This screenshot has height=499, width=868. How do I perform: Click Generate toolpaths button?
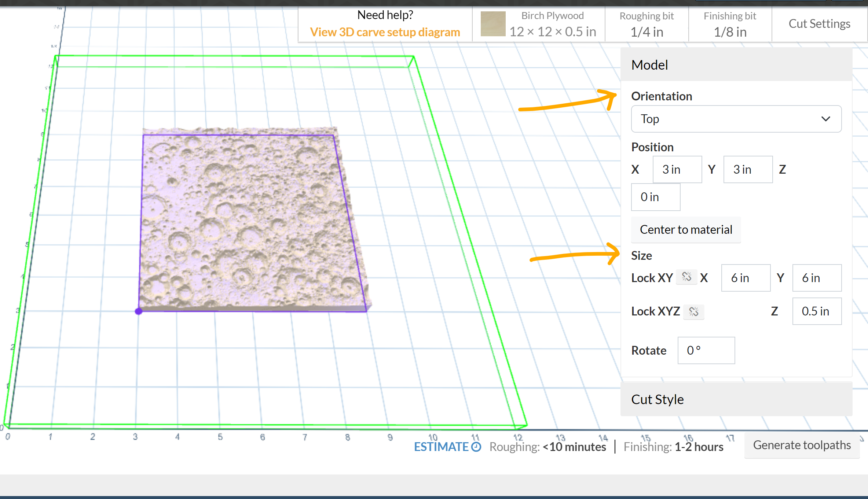802,445
